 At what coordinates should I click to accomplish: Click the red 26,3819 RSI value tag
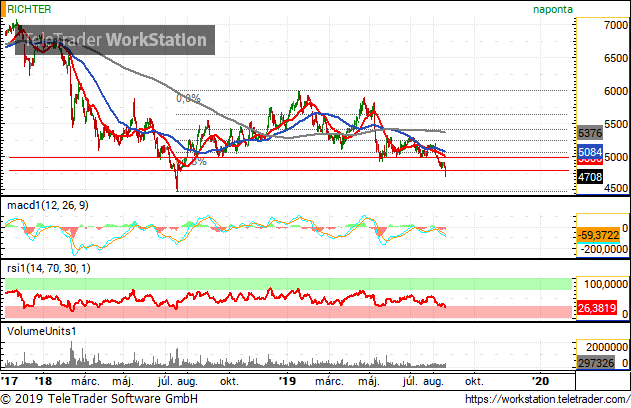(x=597, y=308)
